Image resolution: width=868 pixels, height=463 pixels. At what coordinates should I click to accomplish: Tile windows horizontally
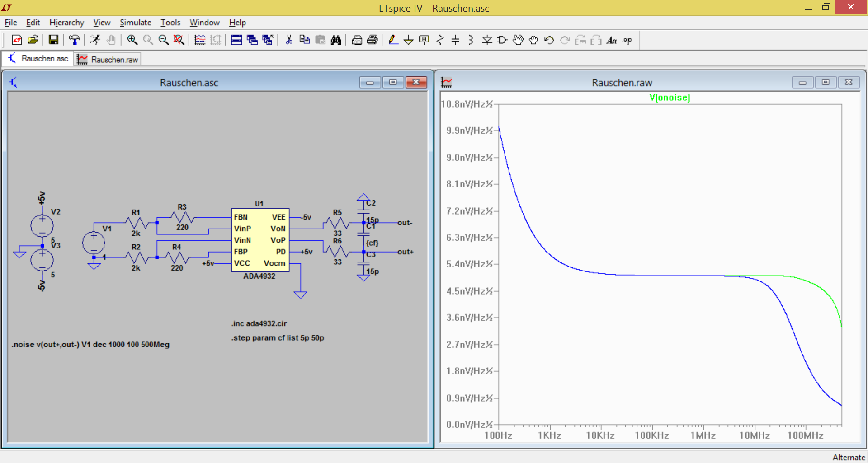pyautogui.click(x=236, y=40)
